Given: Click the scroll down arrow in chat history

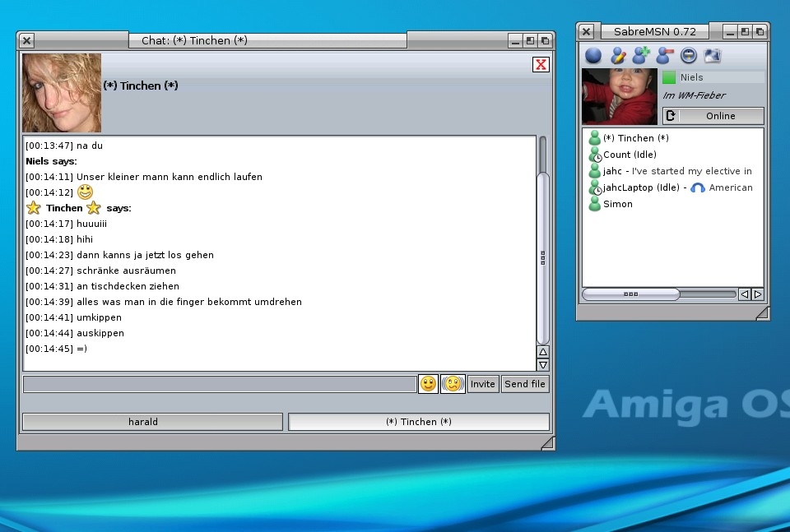Looking at the screenshot, I should tap(542, 364).
